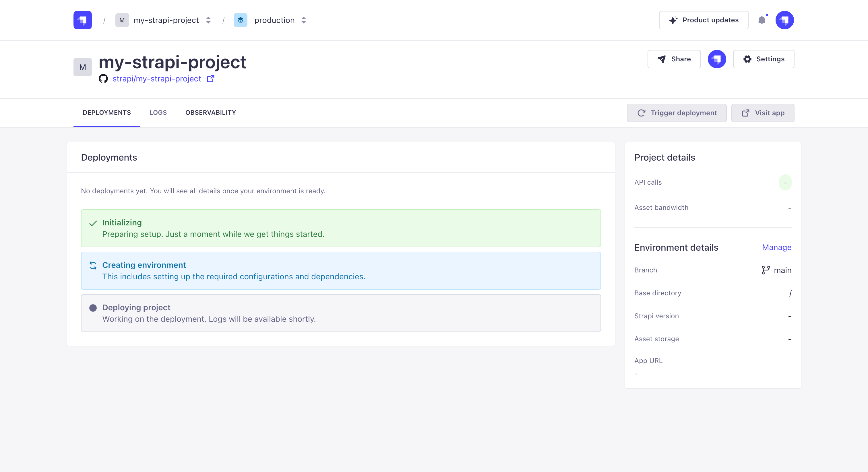The height and width of the screenshot is (472, 868).
Task: Click the collaborator avatar next to Share
Action: [717, 59]
